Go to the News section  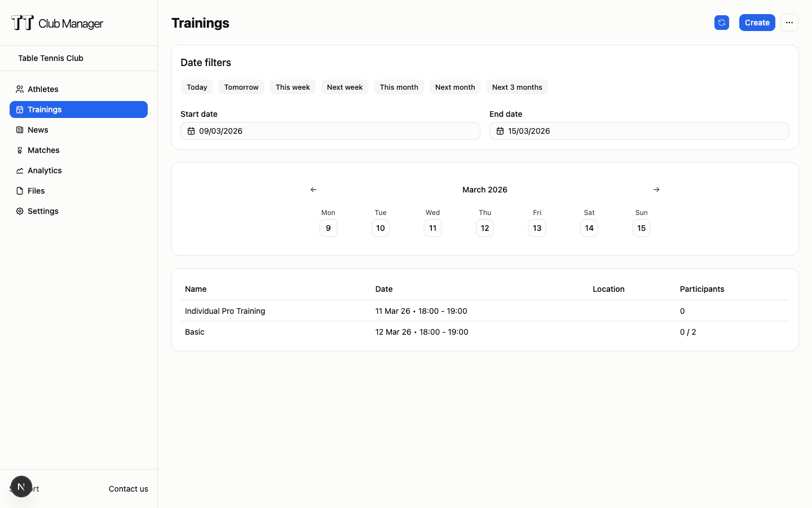[x=39, y=130]
